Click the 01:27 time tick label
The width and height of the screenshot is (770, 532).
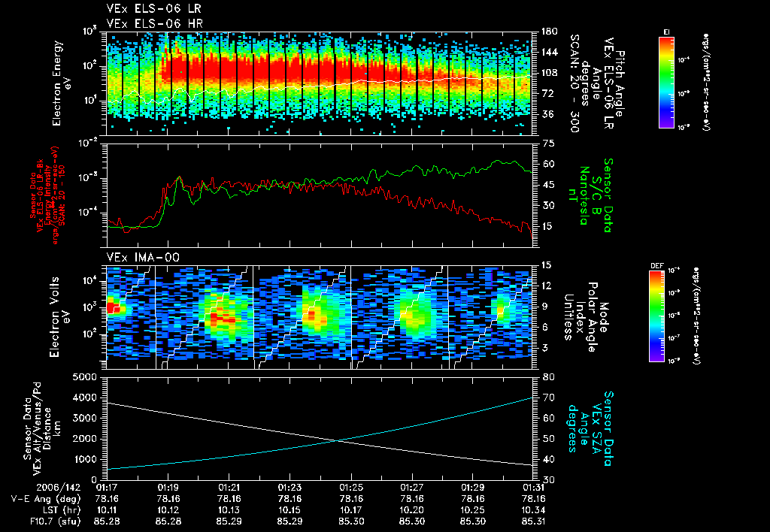(411, 488)
